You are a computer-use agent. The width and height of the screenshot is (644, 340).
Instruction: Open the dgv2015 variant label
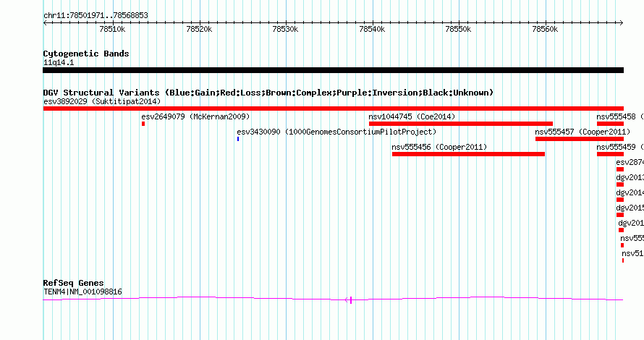tap(630, 208)
